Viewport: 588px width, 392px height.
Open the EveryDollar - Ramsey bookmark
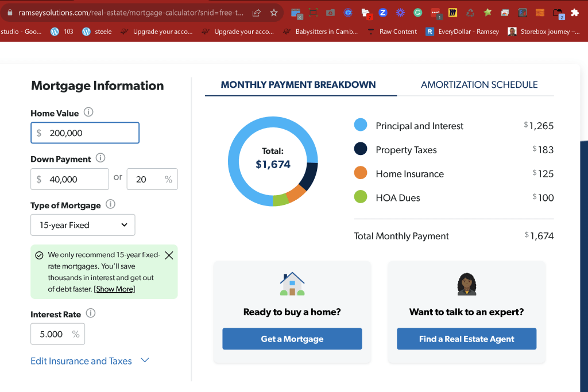(x=462, y=32)
